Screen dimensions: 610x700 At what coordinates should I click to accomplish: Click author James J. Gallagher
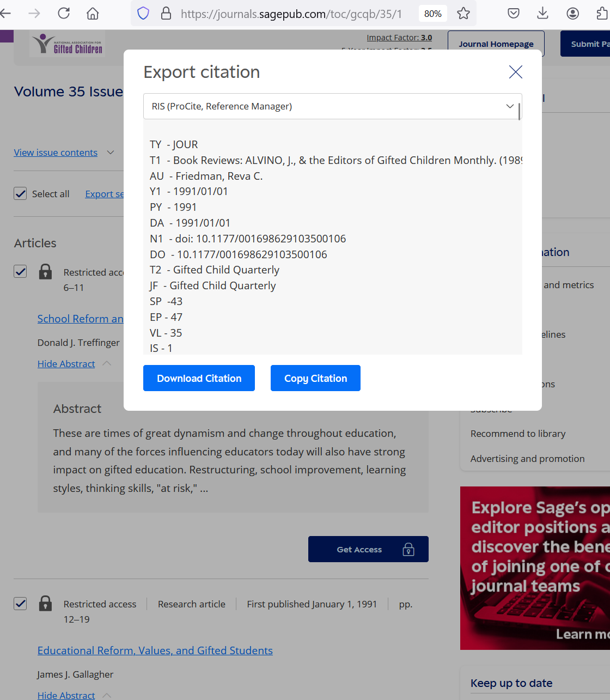(75, 674)
